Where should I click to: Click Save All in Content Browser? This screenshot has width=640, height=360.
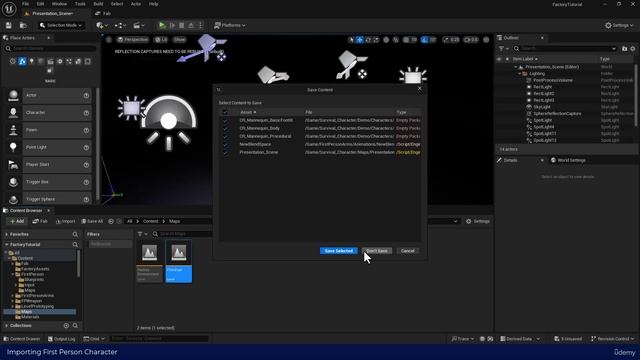92,221
